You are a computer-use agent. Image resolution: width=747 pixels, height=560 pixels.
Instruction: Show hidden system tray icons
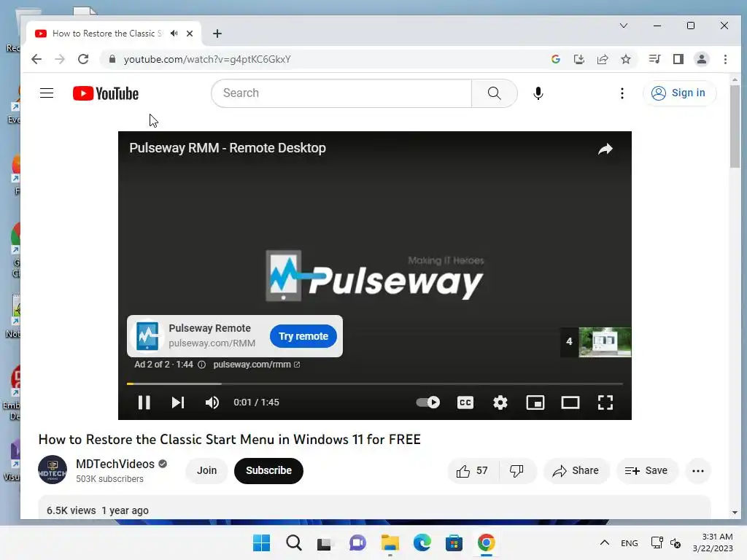(604, 542)
